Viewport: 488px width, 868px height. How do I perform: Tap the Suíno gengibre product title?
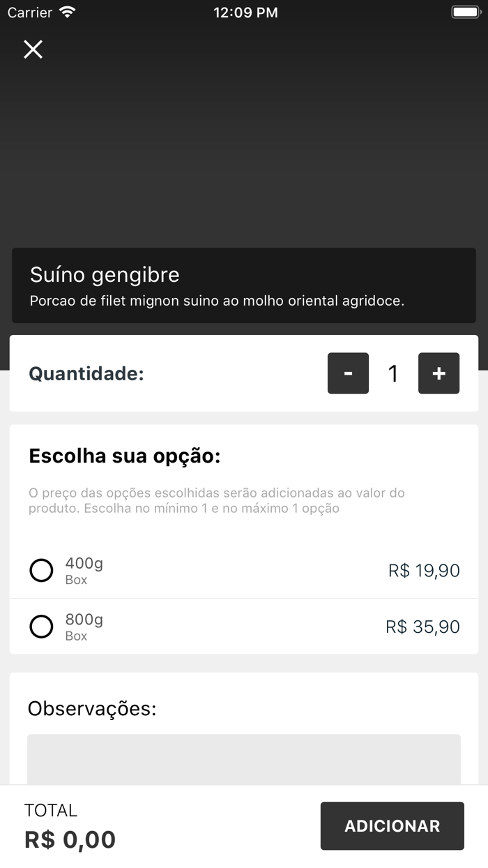coord(105,275)
